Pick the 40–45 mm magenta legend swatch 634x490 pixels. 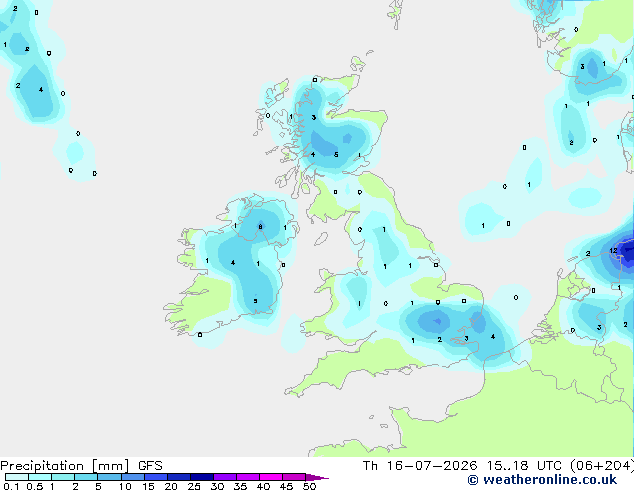(271, 477)
